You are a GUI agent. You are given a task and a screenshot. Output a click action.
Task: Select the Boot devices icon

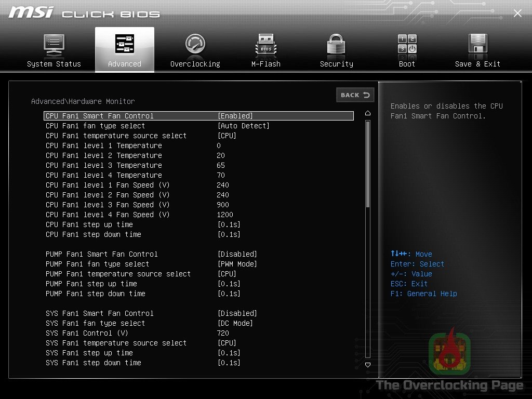pyautogui.click(x=406, y=44)
